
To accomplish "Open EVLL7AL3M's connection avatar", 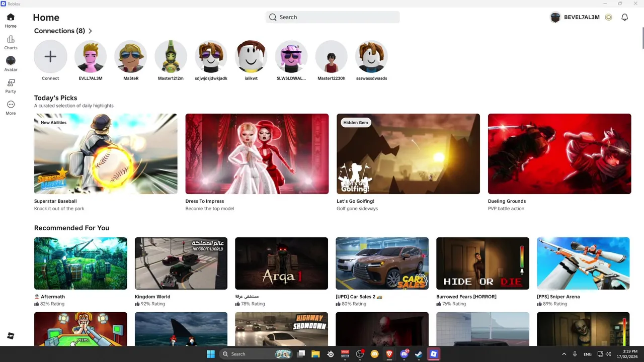I will (x=91, y=57).
